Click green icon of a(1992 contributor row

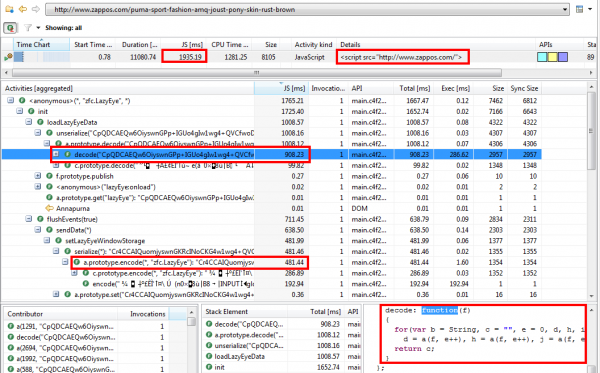click(x=11, y=358)
